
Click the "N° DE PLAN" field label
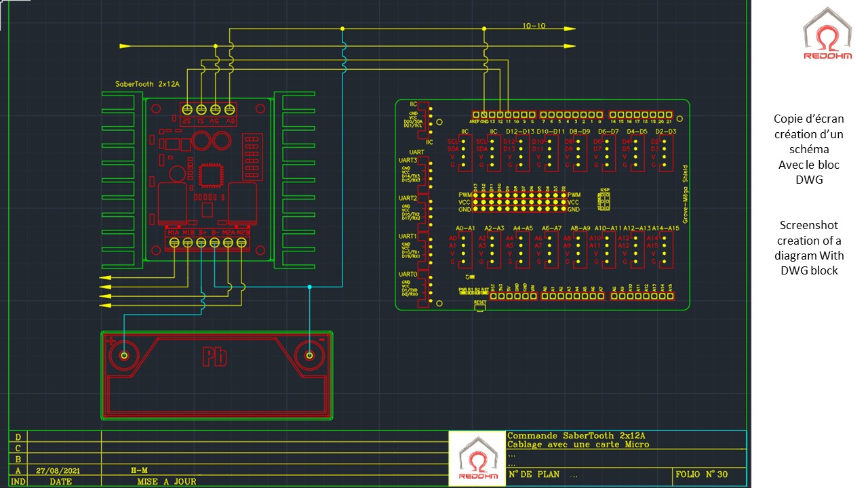[534, 474]
